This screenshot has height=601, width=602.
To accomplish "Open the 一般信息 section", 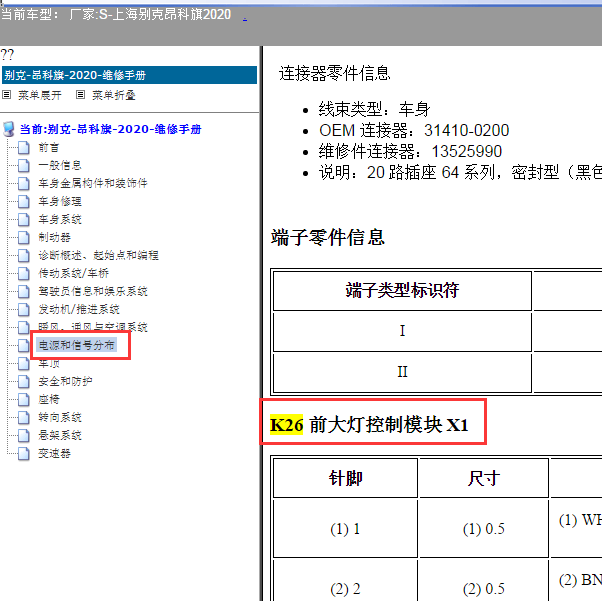I will click(60, 166).
